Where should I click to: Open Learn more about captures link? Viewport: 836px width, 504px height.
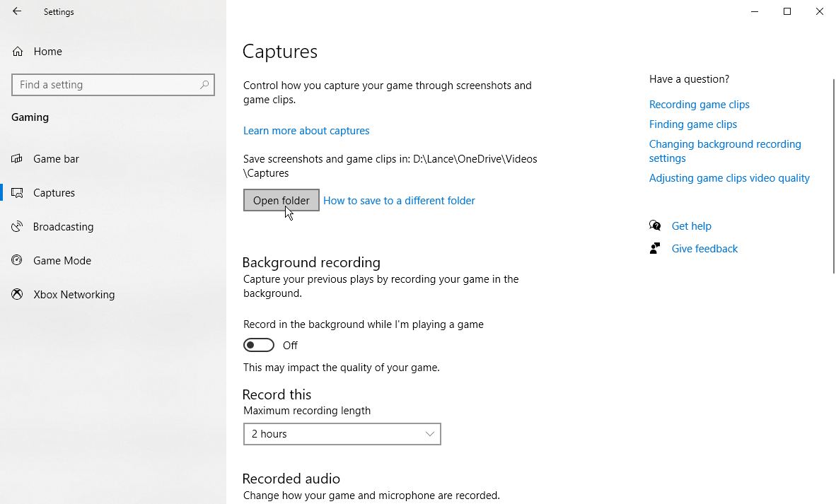click(x=306, y=130)
